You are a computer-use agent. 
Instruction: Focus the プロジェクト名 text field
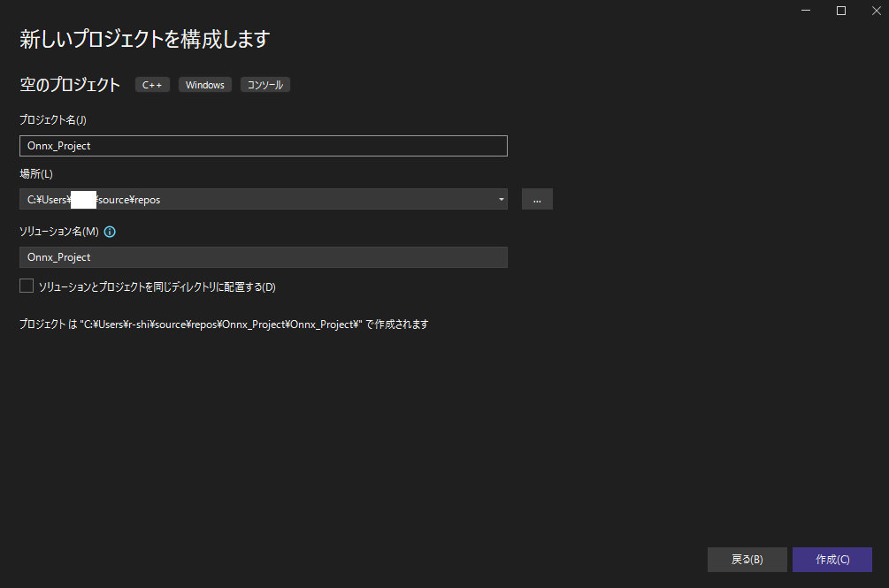pyautogui.click(x=263, y=146)
